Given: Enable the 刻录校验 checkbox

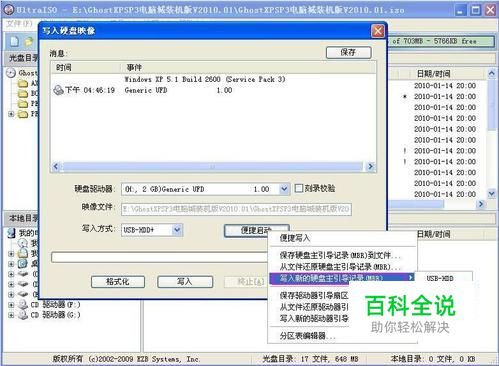Looking at the screenshot, I should 299,188.
